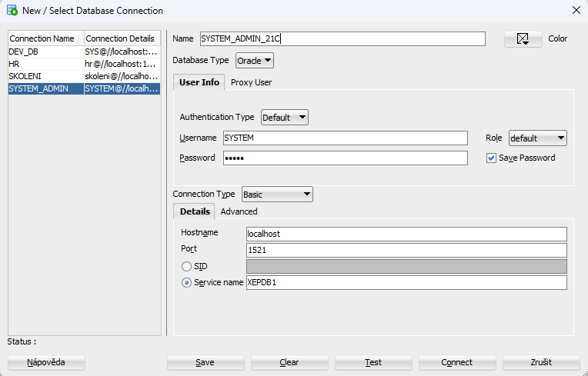
Task: Click the Connect button
Action: pyautogui.click(x=457, y=362)
